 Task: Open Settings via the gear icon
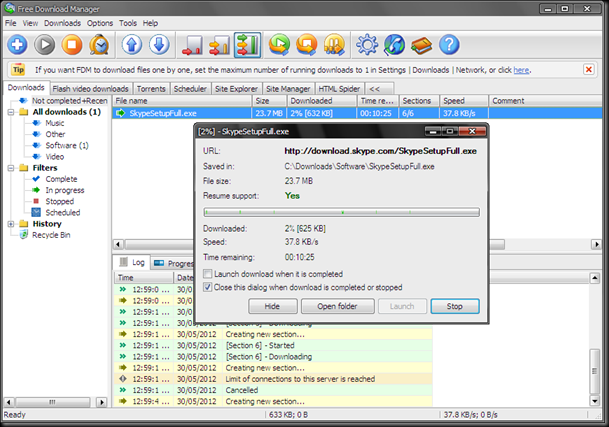[x=367, y=45]
